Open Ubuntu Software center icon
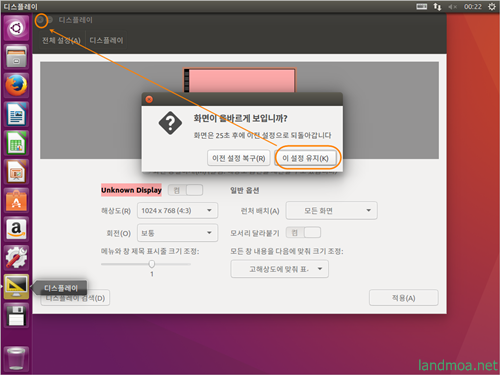 [16, 201]
